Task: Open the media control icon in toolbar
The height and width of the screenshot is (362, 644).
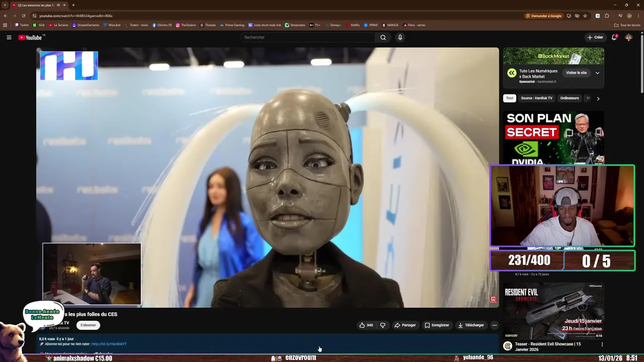Action: 620,16
